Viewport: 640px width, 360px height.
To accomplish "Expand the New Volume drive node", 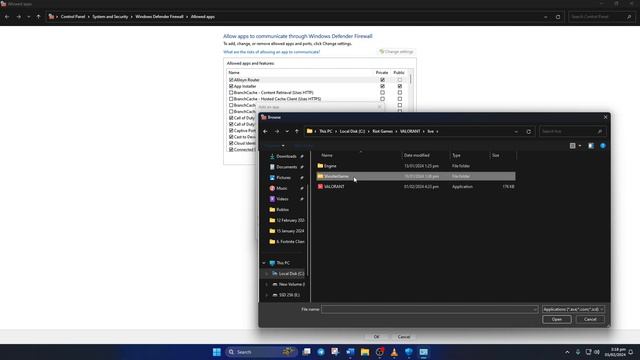I will [x=267, y=284].
